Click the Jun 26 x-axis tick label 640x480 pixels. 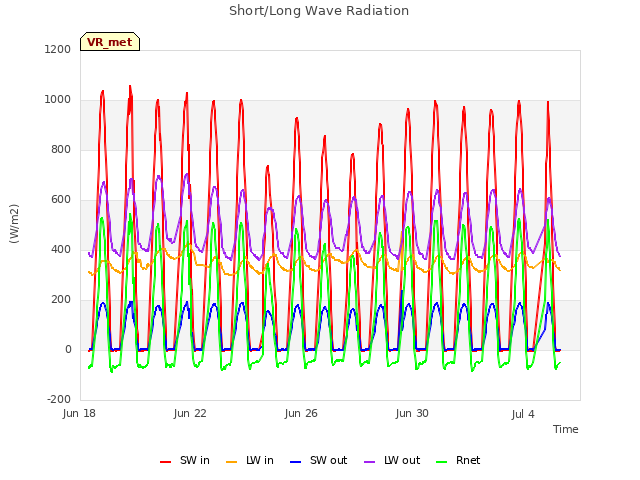coord(301,413)
